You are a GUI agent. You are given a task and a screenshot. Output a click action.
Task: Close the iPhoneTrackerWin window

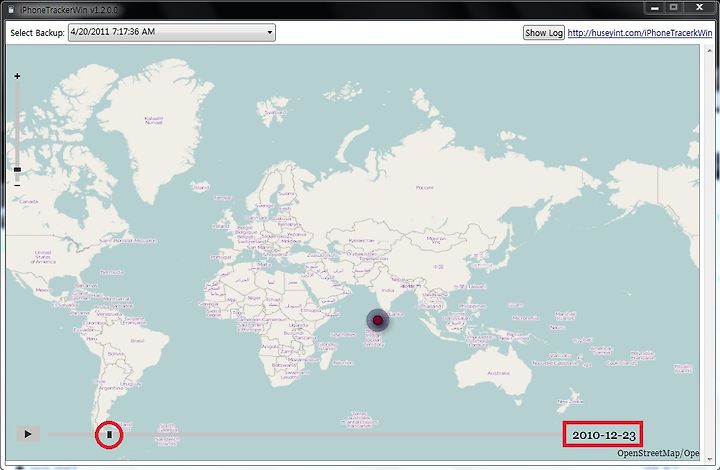(x=699, y=7)
